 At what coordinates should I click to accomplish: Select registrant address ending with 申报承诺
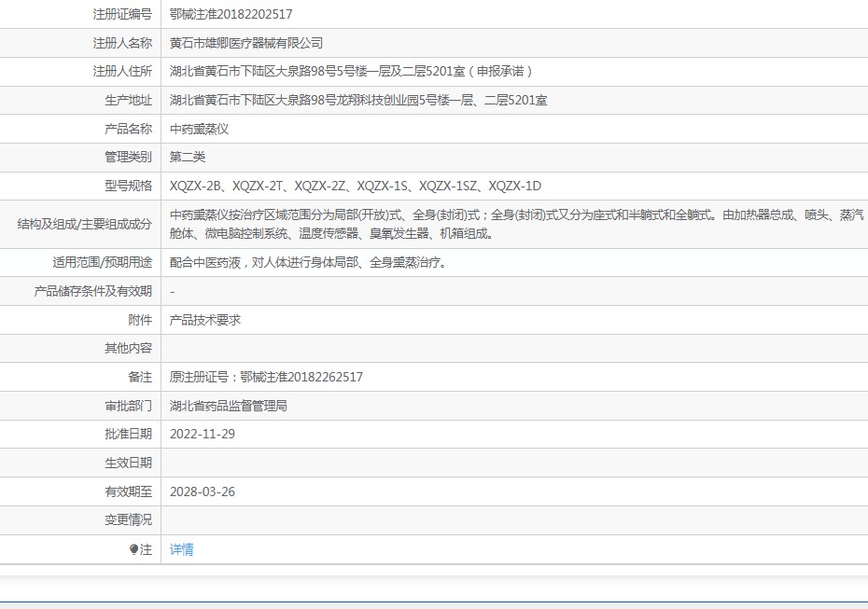352,72
